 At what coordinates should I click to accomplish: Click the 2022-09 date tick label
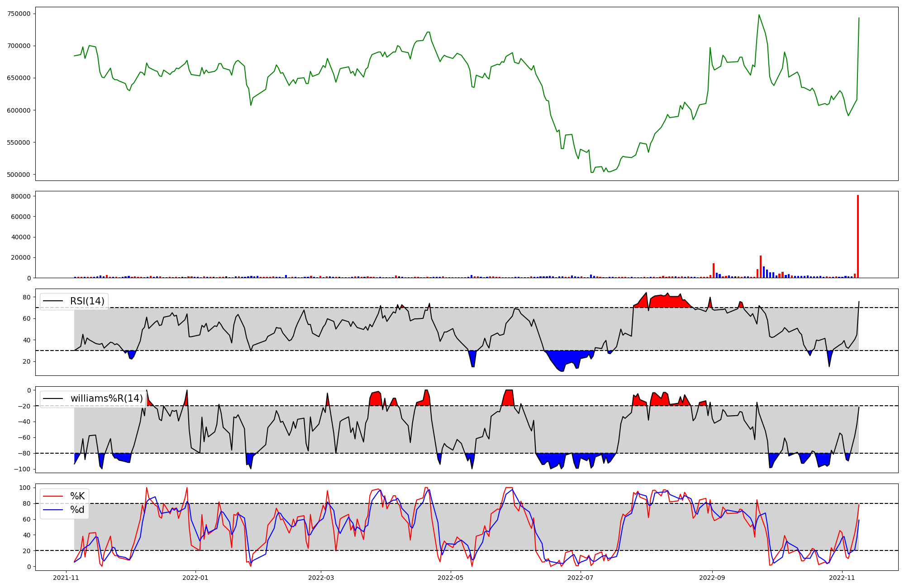tap(712, 578)
